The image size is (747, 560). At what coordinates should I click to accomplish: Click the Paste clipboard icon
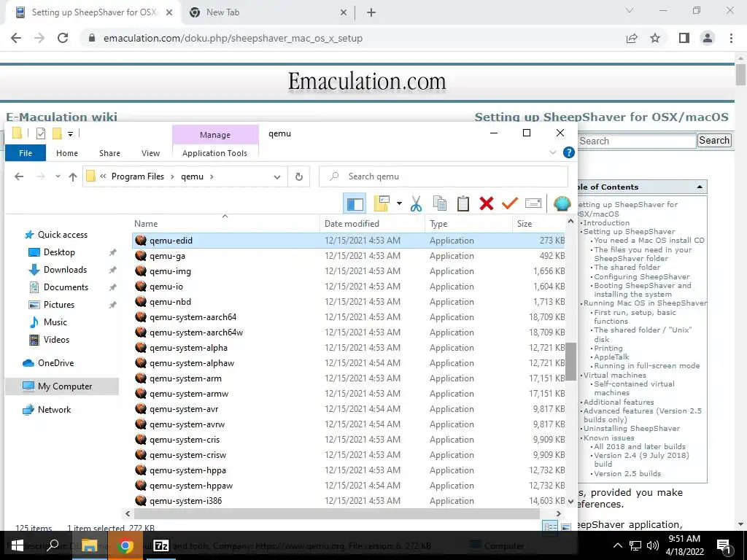pyautogui.click(x=463, y=203)
